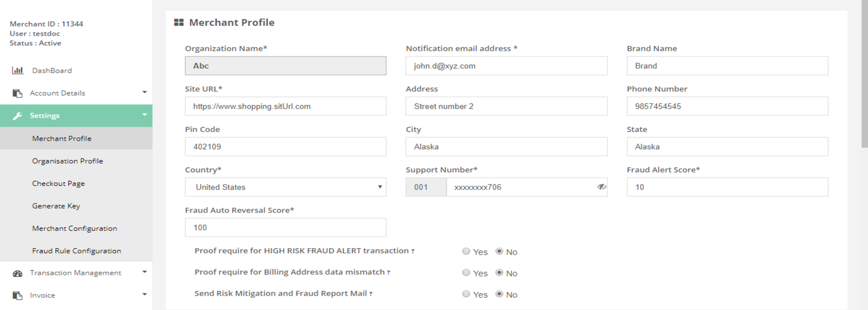Open the Country dropdown
The height and width of the screenshot is (310, 868).
(x=285, y=187)
